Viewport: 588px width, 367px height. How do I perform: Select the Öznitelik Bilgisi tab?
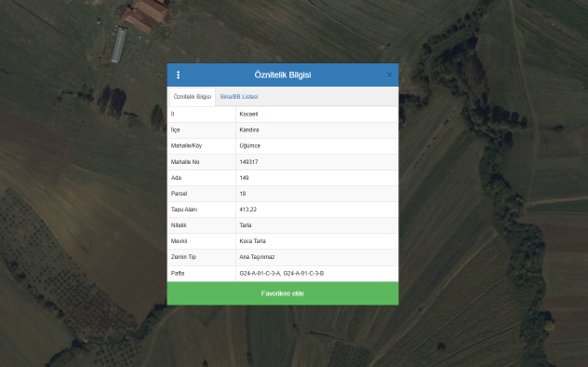pyautogui.click(x=193, y=97)
